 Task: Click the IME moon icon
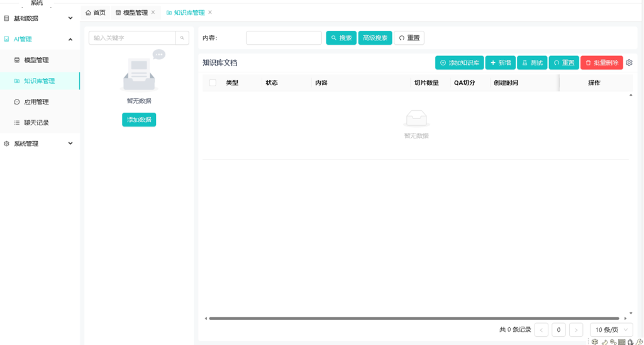click(604, 342)
